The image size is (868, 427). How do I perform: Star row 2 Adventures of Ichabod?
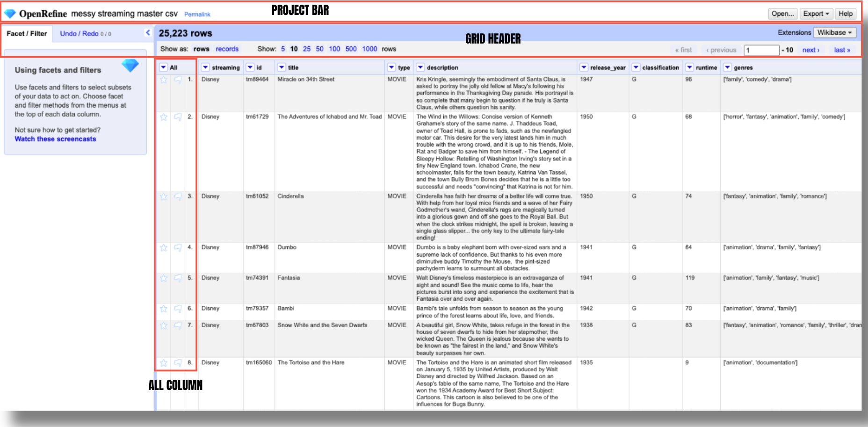[x=164, y=117]
